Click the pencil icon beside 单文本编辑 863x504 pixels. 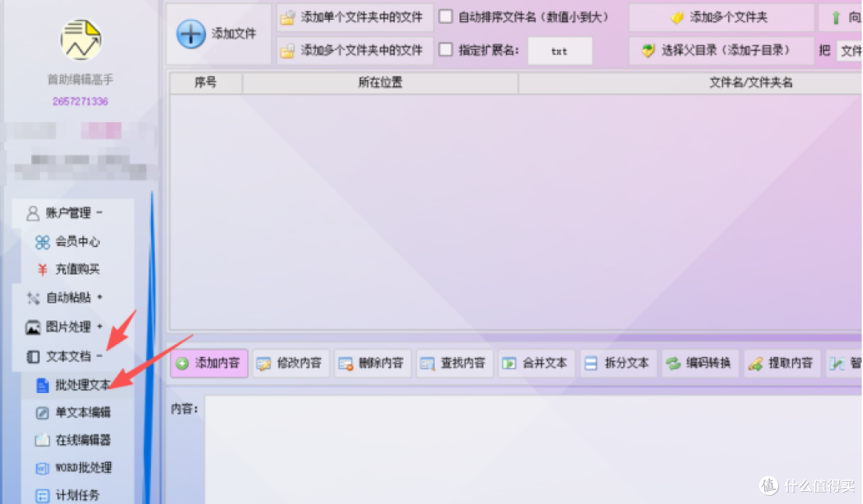click(42, 413)
